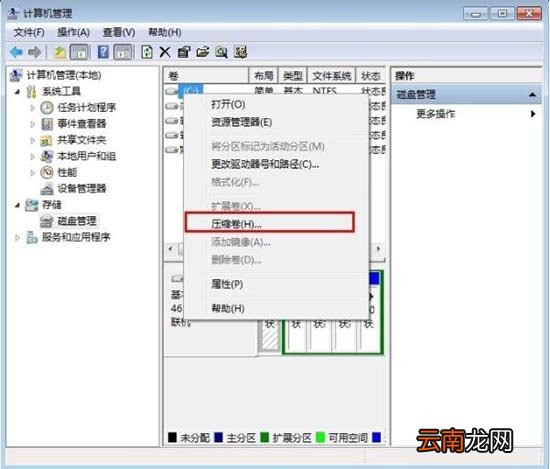550x469 pixels.
Task: Expand the 事件查看器 node
Action: coord(33,124)
